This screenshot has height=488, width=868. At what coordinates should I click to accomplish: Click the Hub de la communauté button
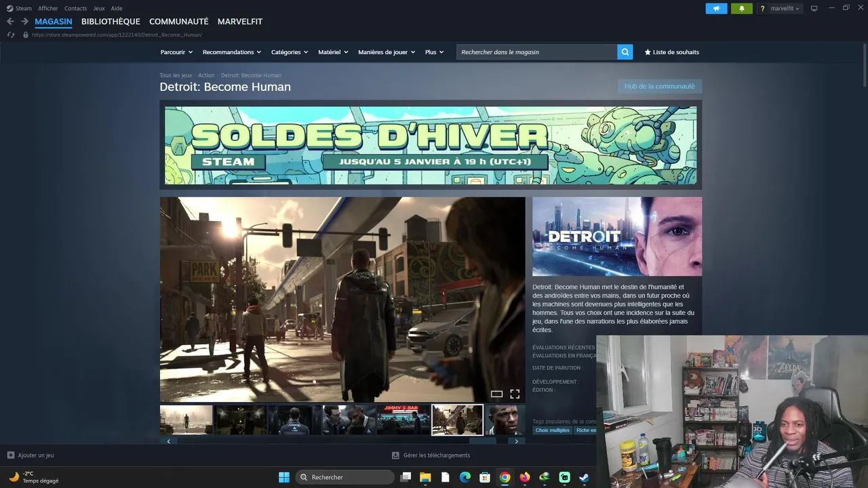coord(660,86)
